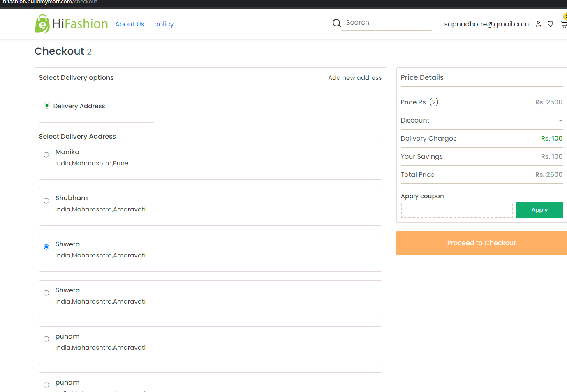This screenshot has height=392, width=567.
Task: Click the Your Savings label
Action: (422, 157)
